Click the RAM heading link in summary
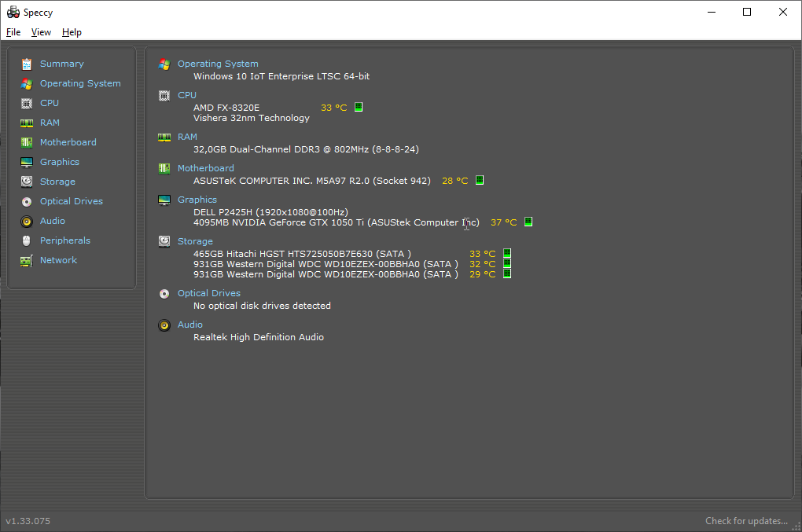Screen dimensions: 802x532 pyautogui.click(x=187, y=137)
